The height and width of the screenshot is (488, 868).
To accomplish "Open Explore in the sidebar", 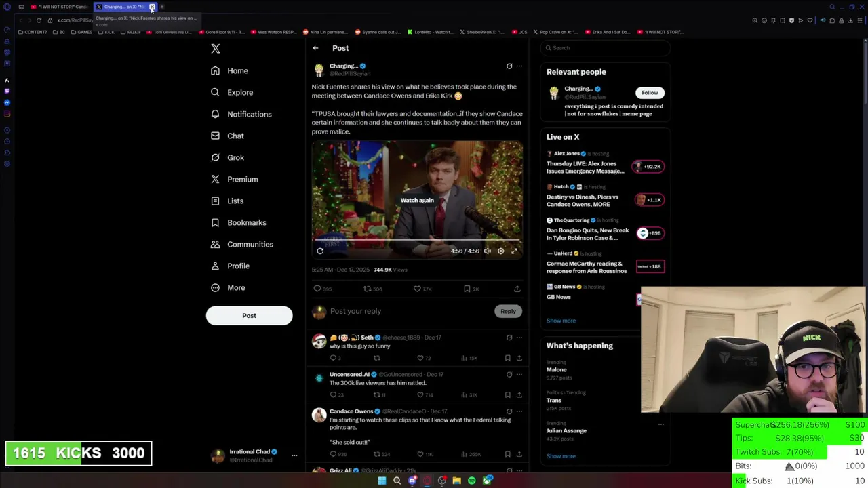I will [x=232, y=92].
